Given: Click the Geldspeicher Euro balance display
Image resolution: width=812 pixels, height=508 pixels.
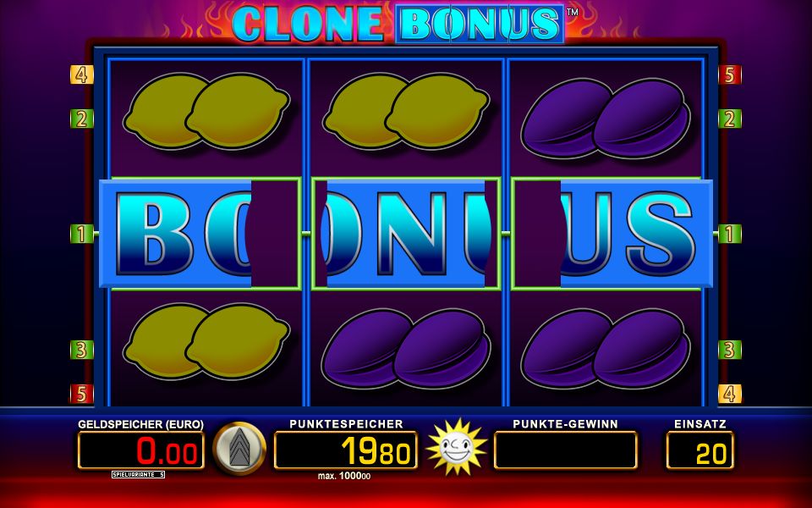Looking at the screenshot, I should 141,450.
